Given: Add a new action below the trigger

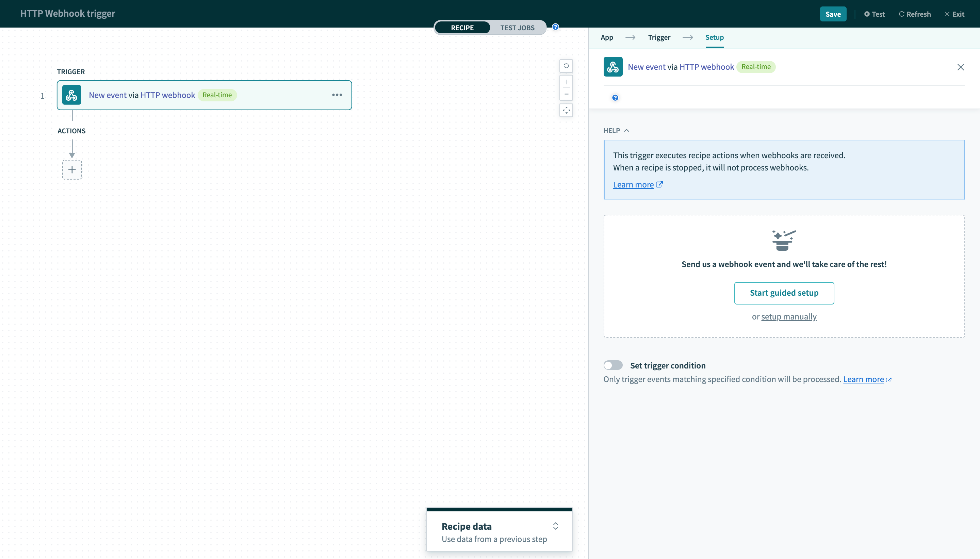Looking at the screenshot, I should [x=72, y=169].
